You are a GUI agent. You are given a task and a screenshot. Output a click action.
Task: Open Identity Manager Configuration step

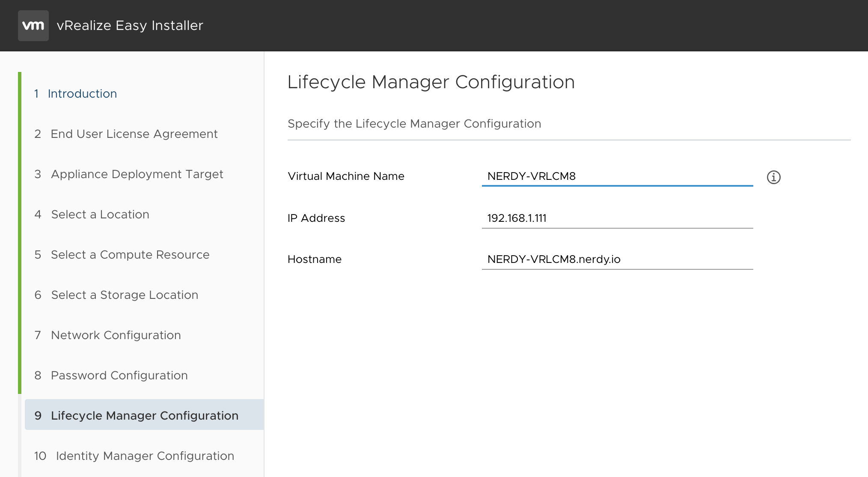click(134, 456)
